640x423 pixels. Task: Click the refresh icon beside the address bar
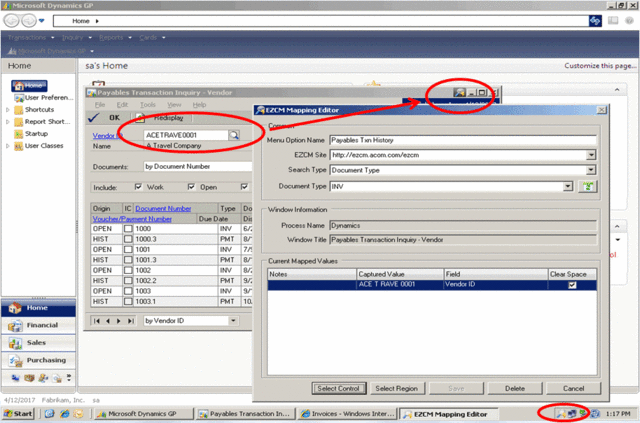[595, 21]
